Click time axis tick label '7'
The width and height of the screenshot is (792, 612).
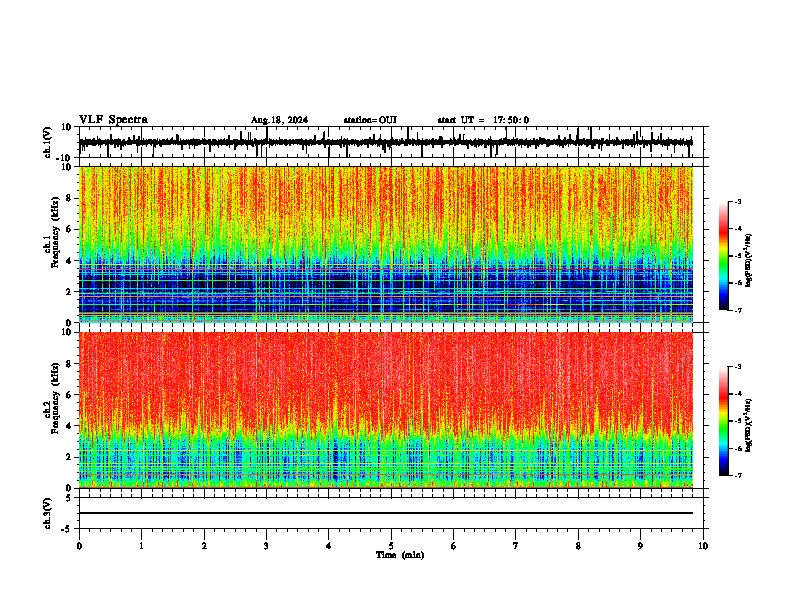click(x=516, y=546)
